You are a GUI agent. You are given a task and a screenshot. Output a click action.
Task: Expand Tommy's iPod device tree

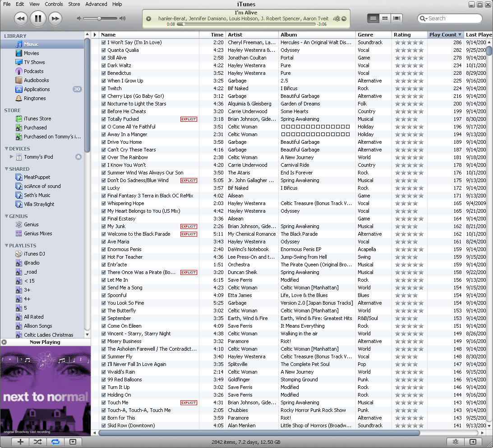click(12, 157)
